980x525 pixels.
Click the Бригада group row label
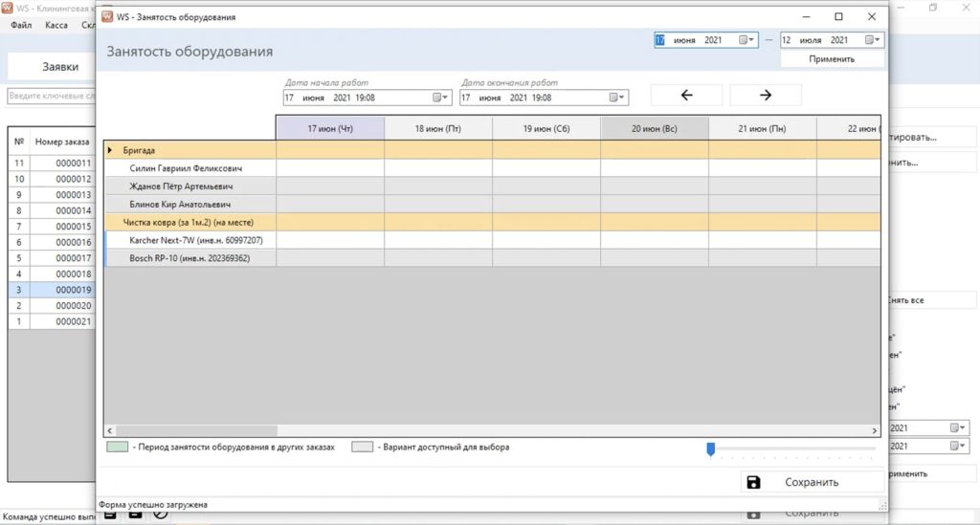click(x=139, y=150)
